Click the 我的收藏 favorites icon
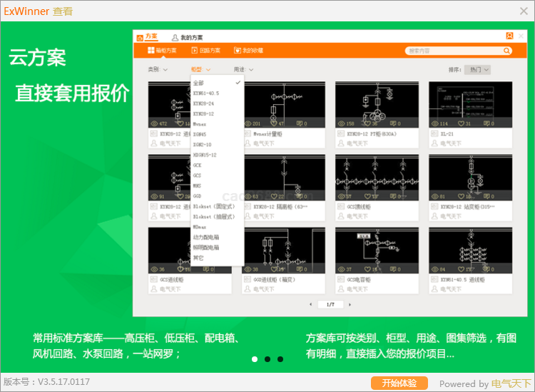The height and width of the screenshot is (392, 535). click(238, 51)
